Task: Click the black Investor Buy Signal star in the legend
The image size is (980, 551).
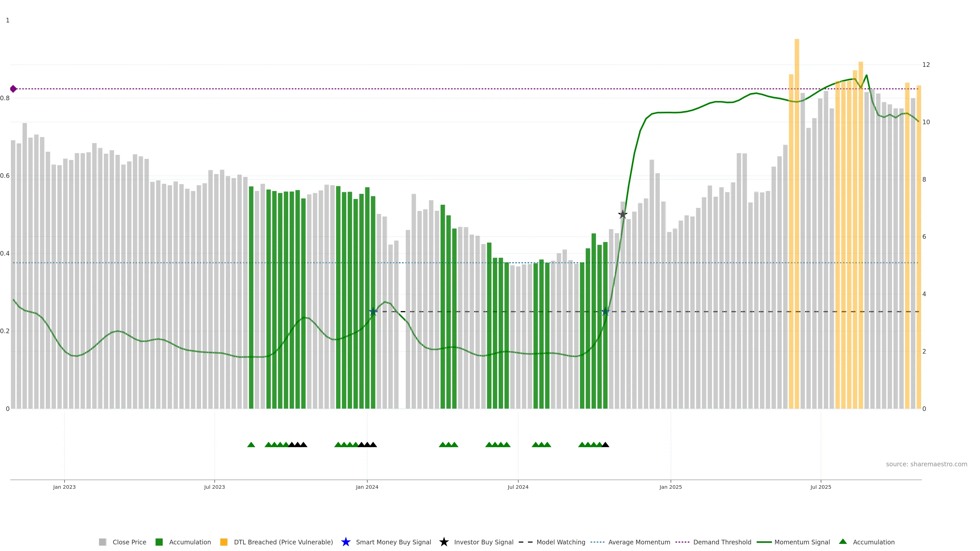Action: 444,542
